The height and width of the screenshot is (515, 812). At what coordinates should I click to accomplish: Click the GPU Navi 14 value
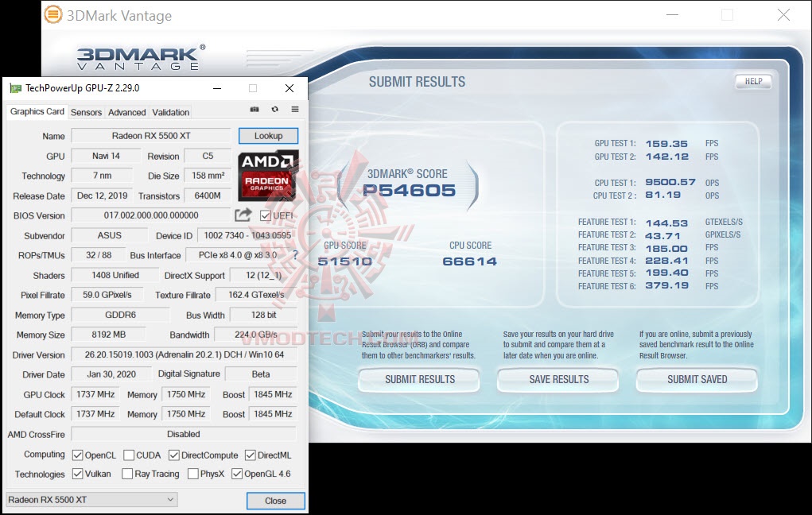(x=106, y=156)
